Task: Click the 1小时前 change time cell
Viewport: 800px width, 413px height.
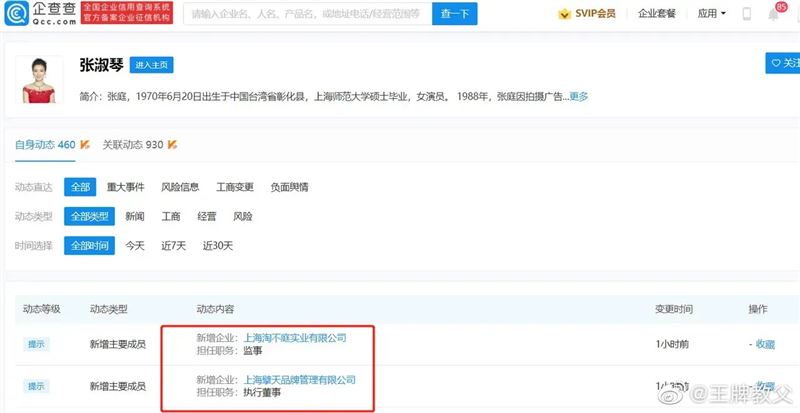Action: pos(672,345)
